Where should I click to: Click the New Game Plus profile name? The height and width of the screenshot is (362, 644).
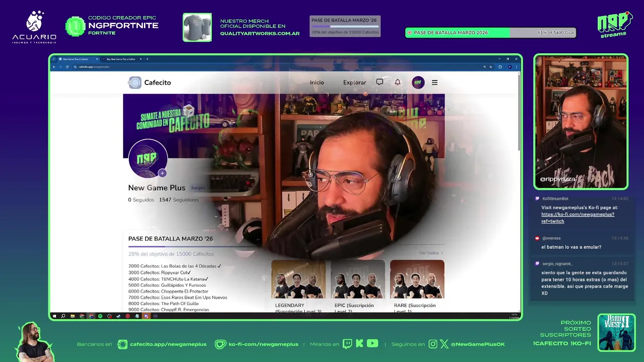(x=156, y=188)
